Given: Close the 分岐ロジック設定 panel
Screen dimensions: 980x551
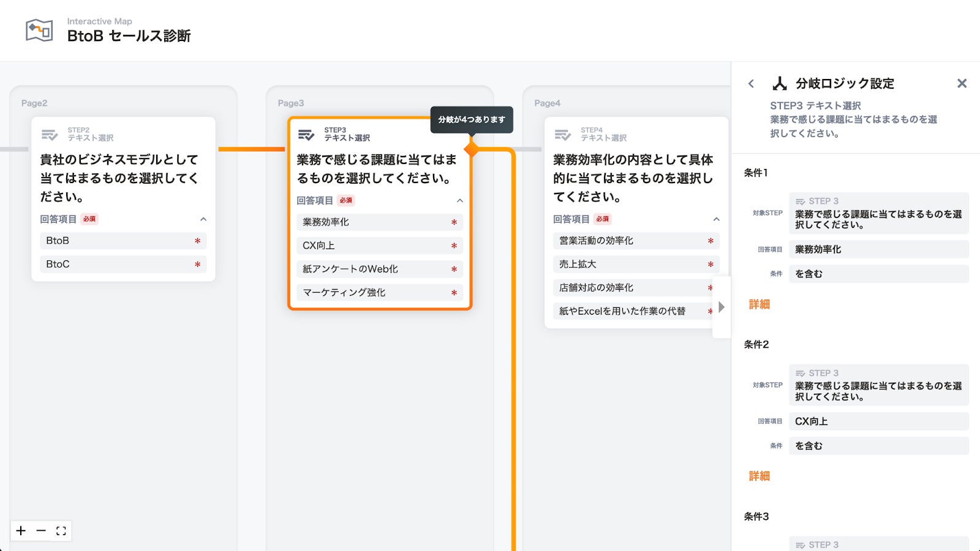Looking at the screenshot, I should pyautogui.click(x=962, y=83).
